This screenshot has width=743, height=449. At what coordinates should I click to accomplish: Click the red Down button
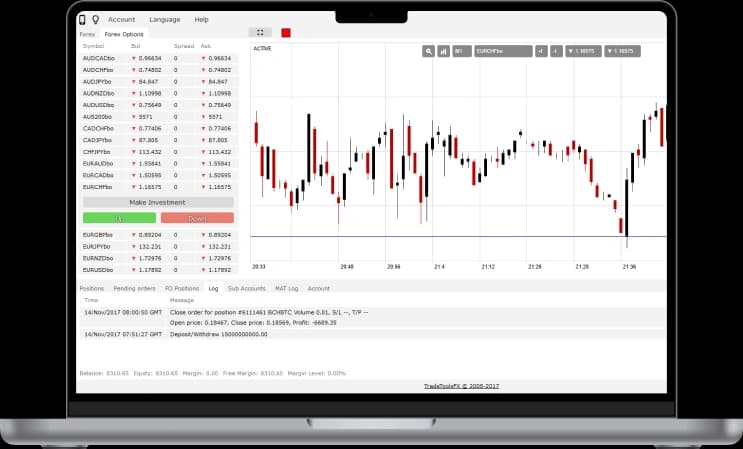tap(197, 217)
